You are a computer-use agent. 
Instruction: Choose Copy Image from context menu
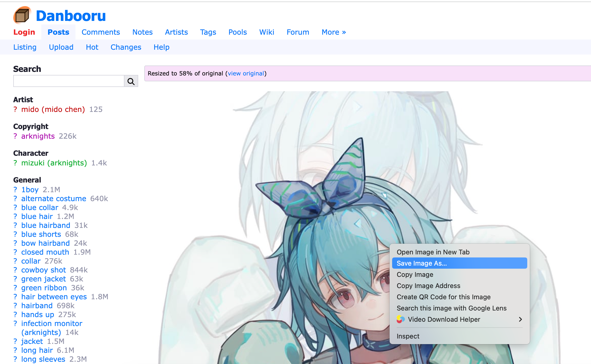[459, 275]
